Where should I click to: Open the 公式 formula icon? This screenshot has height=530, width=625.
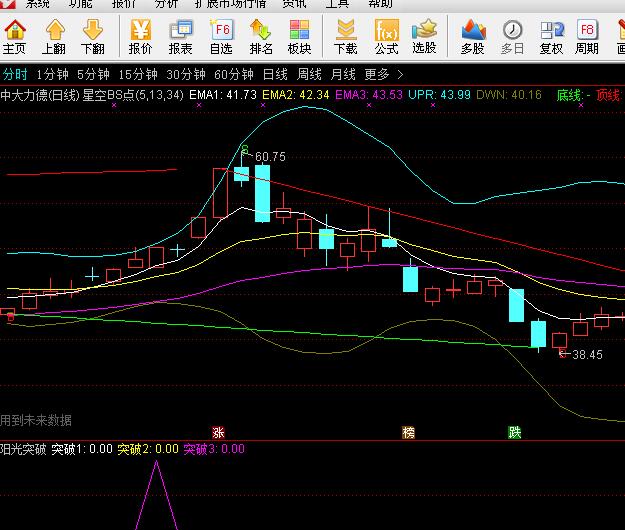pyautogui.click(x=386, y=36)
